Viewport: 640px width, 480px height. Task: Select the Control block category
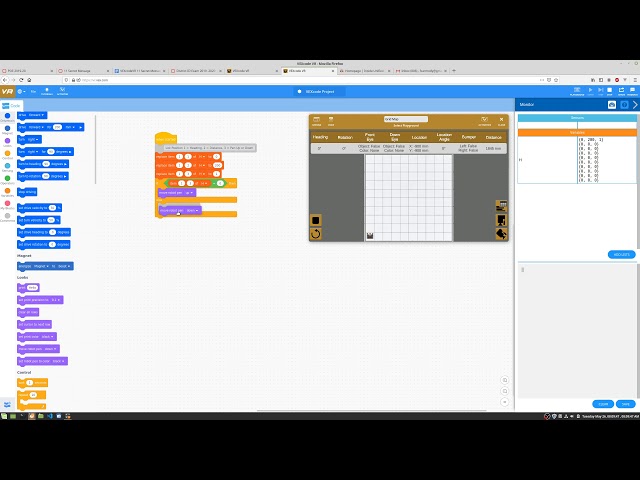7,155
